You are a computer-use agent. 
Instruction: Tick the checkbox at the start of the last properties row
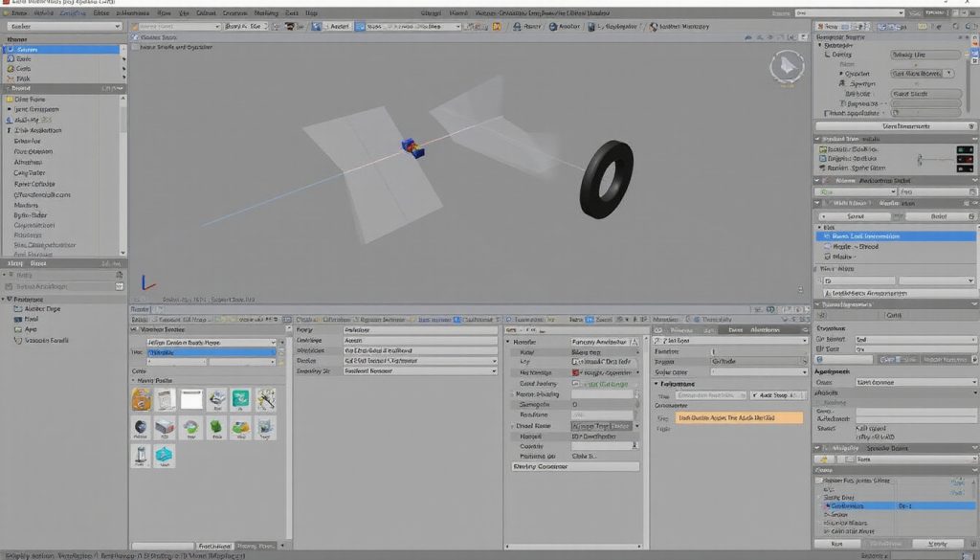827,113
